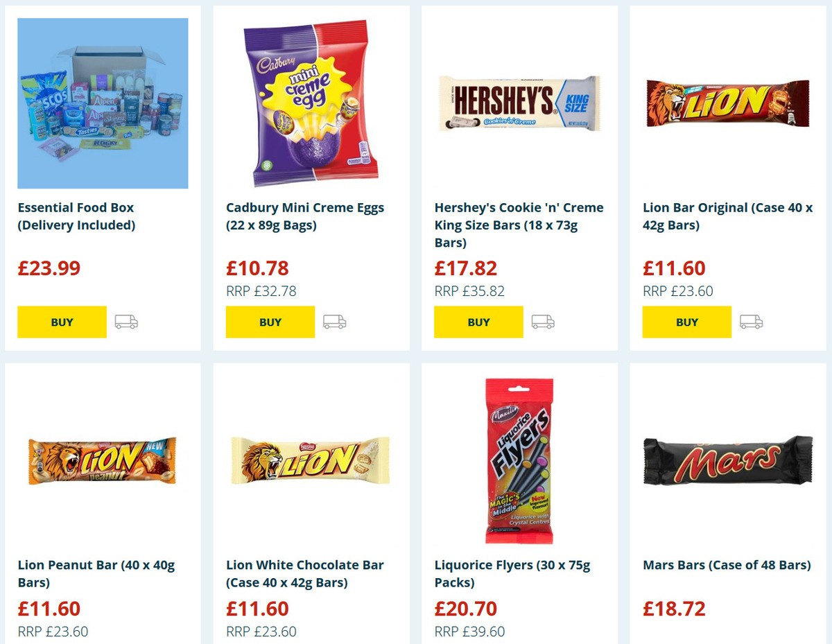832x644 pixels.
Task: Click the Cadbury Mini Creme Egg bag image
Action: coord(311,102)
